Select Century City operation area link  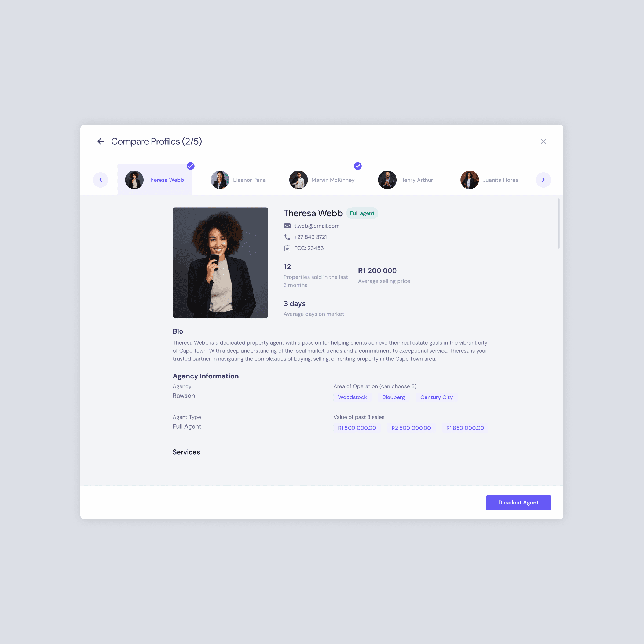point(436,396)
